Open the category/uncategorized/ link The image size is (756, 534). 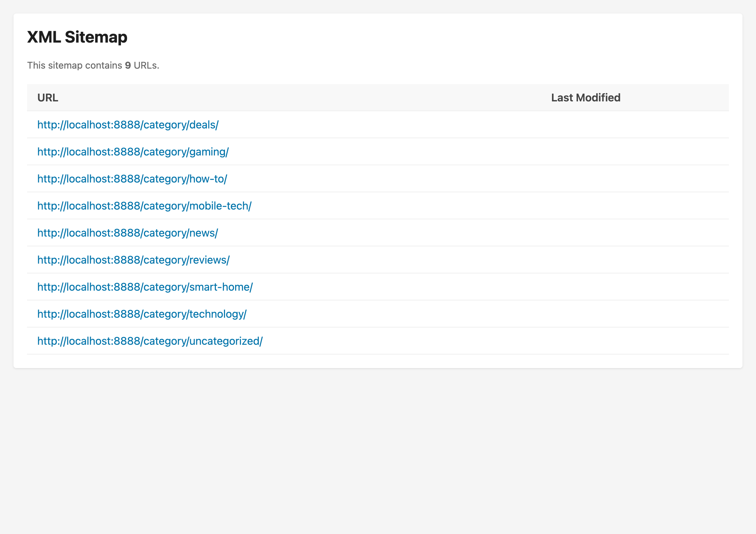point(150,341)
